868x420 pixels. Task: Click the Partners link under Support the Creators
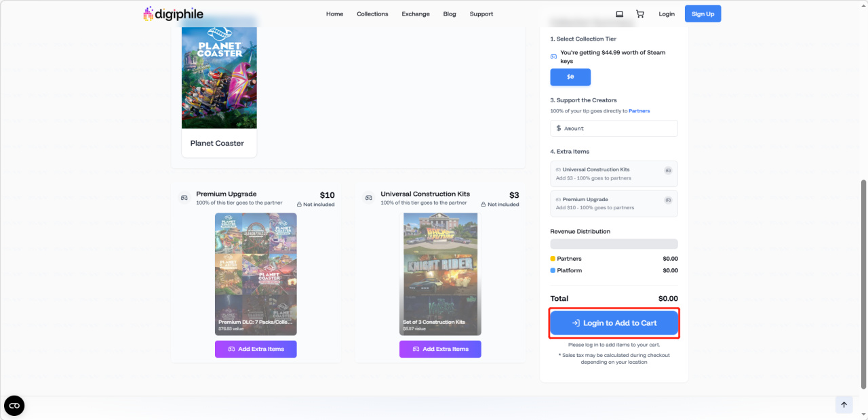639,110
